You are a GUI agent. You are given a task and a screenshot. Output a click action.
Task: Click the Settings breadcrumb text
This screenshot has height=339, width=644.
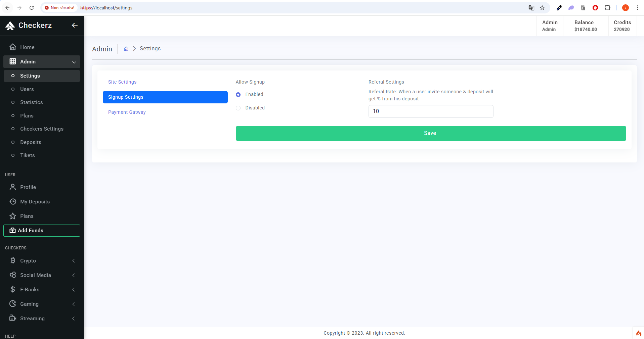click(150, 48)
